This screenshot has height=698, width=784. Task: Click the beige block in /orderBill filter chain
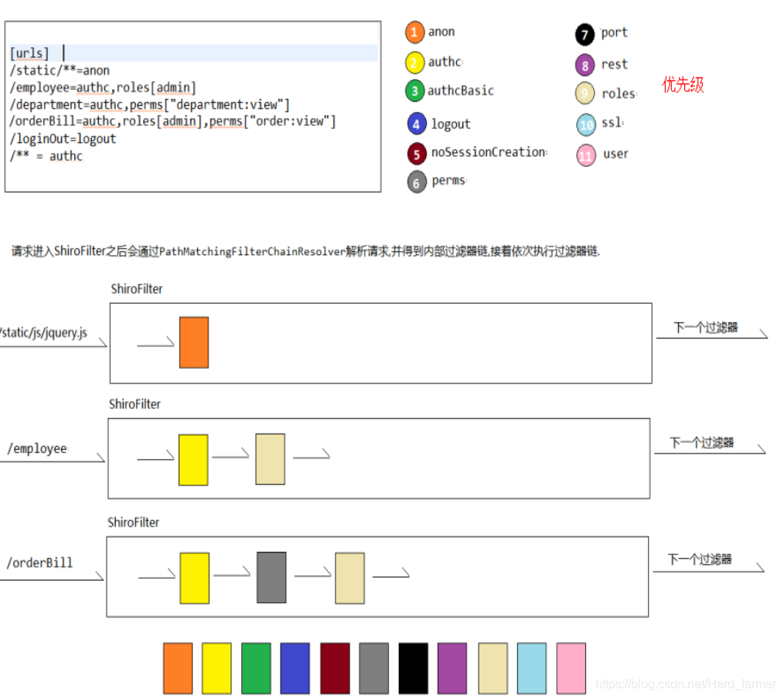[349, 578]
